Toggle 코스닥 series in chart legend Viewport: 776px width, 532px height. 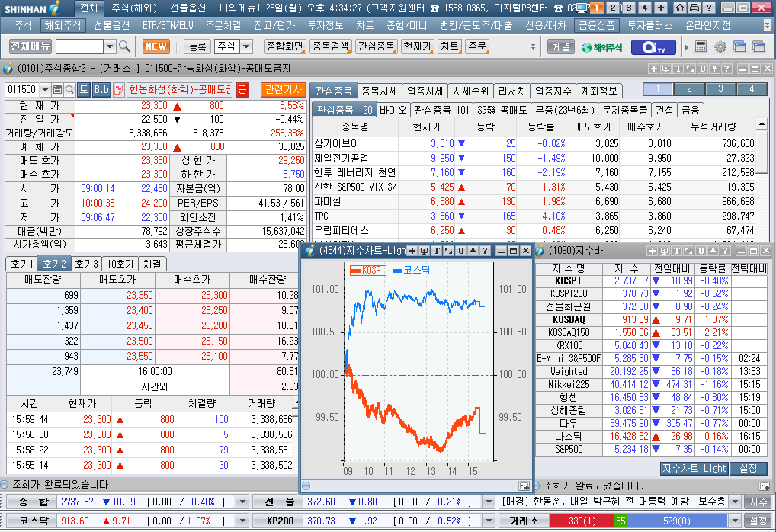[x=412, y=271]
